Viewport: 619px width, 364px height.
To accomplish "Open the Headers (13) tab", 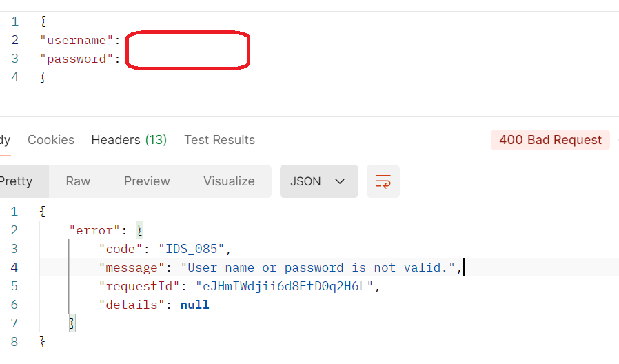I will coord(129,140).
